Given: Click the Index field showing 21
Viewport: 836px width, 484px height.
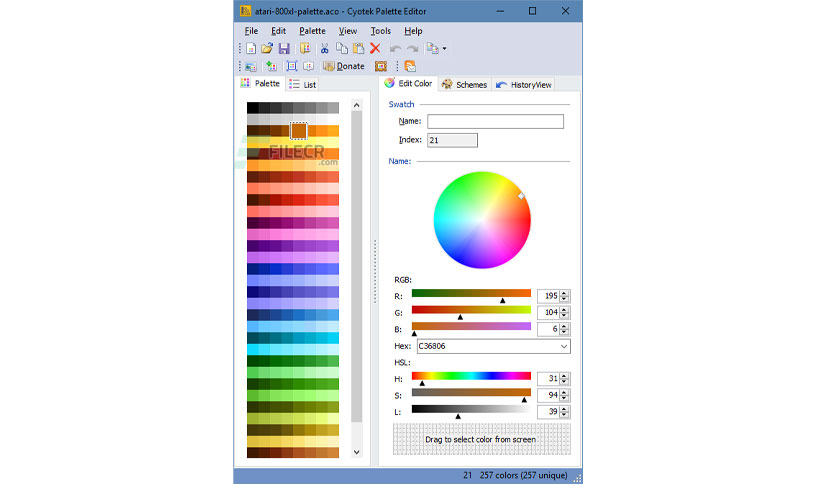Looking at the screenshot, I should (452, 140).
